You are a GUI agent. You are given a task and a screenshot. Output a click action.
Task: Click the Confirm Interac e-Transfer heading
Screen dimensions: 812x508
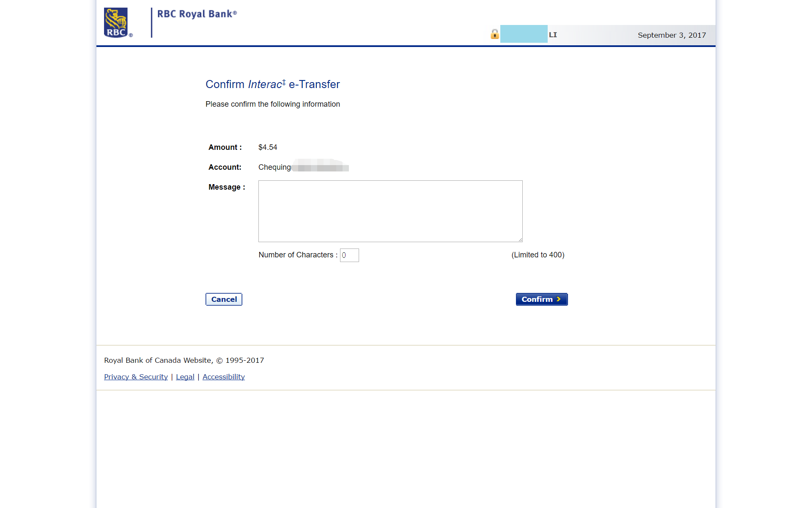(x=273, y=84)
